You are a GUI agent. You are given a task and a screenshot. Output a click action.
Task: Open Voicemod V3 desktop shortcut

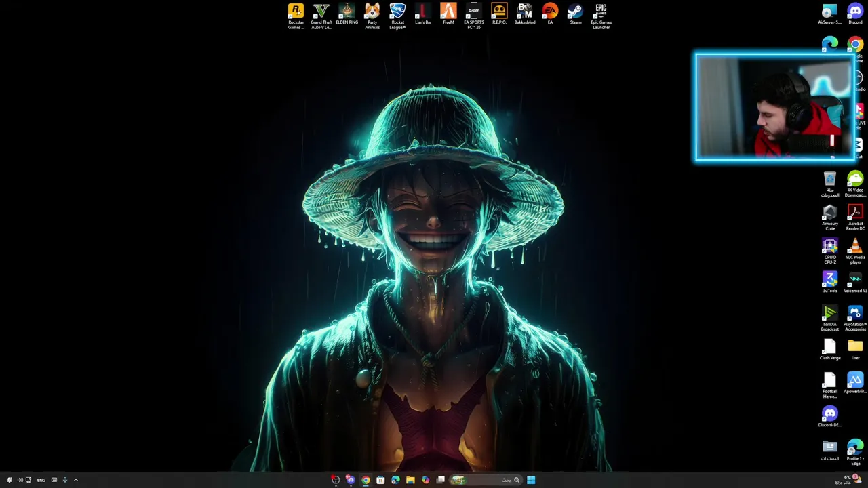855,283
